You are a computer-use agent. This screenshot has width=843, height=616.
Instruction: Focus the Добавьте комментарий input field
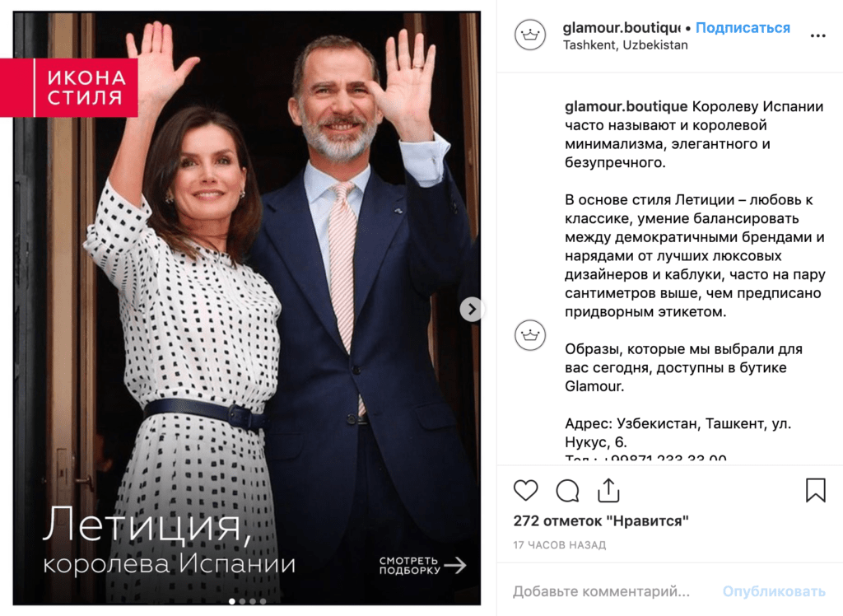[601, 591]
